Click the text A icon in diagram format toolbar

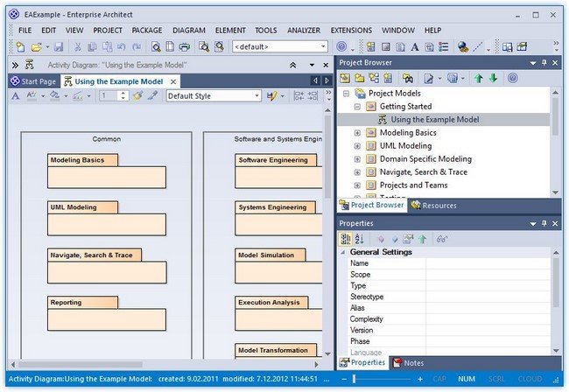coord(15,95)
